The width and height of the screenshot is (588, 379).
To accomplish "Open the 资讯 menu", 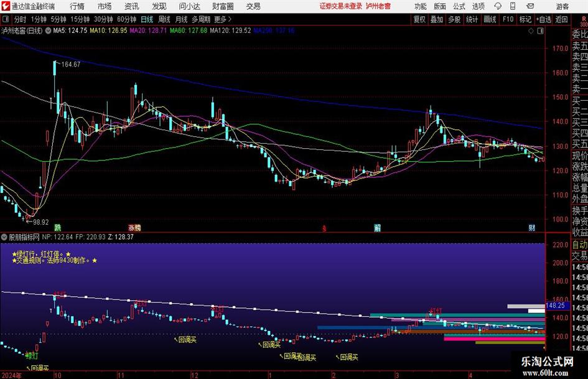I will click(132, 6).
